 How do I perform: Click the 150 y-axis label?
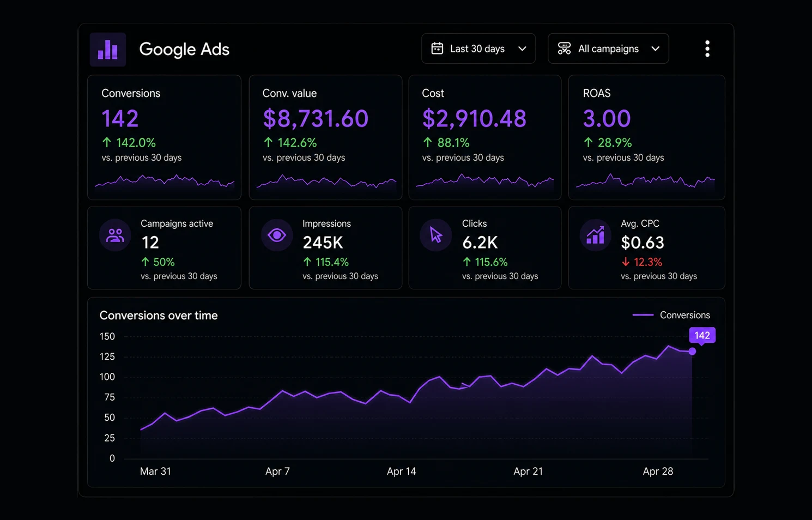tap(107, 336)
